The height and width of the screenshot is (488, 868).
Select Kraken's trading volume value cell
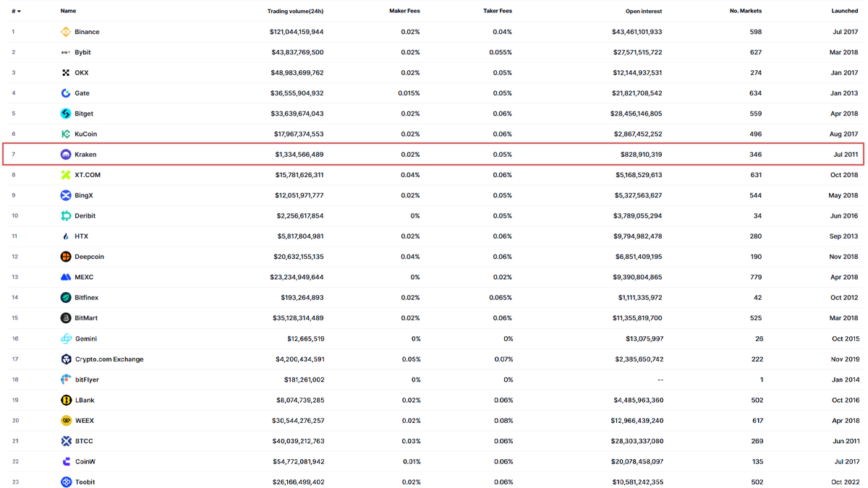click(299, 155)
